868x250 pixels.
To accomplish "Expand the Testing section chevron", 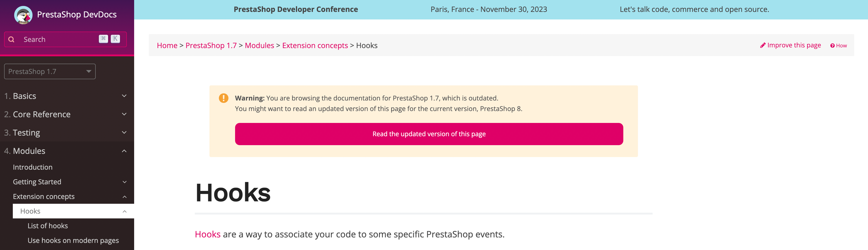I will click(124, 132).
